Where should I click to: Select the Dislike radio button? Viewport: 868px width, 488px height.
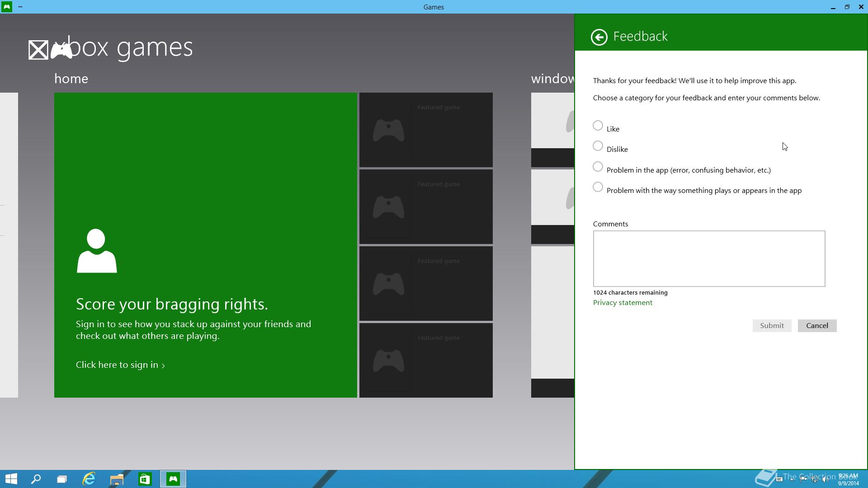(x=598, y=146)
